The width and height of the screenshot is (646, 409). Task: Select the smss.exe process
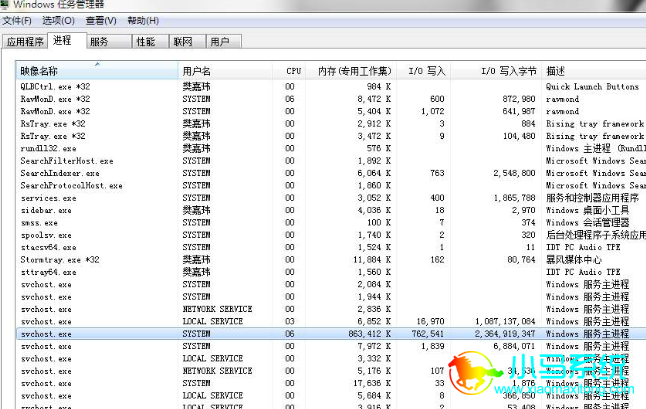[x=331, y=222]
